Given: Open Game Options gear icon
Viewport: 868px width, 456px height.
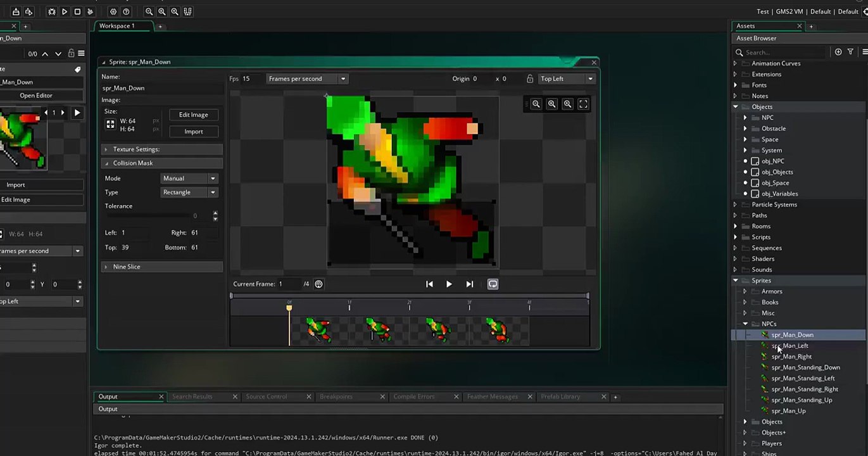Looking at the screenshot, I should point(113,11).
